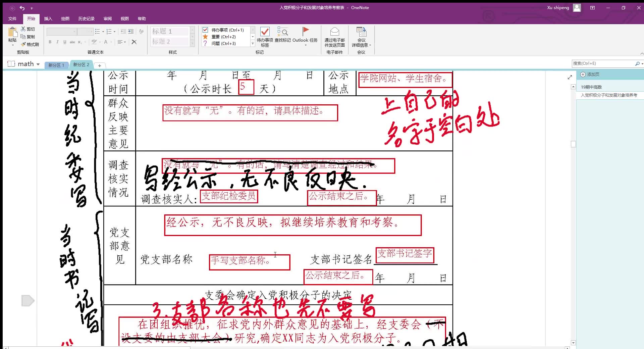
Task: Click the delete X icon in the ribbon
Action: point(134,42)
